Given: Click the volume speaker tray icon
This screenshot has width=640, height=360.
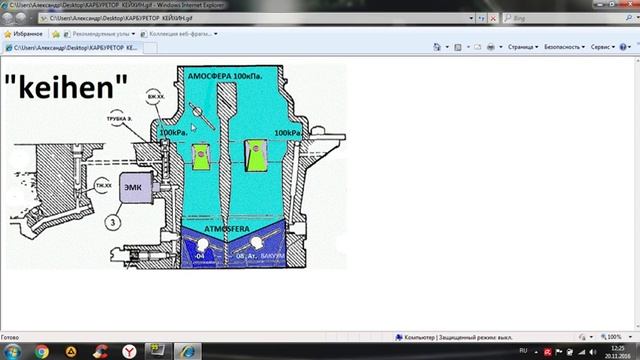Looking at the screenshot, I should click(x=593, y=352).
